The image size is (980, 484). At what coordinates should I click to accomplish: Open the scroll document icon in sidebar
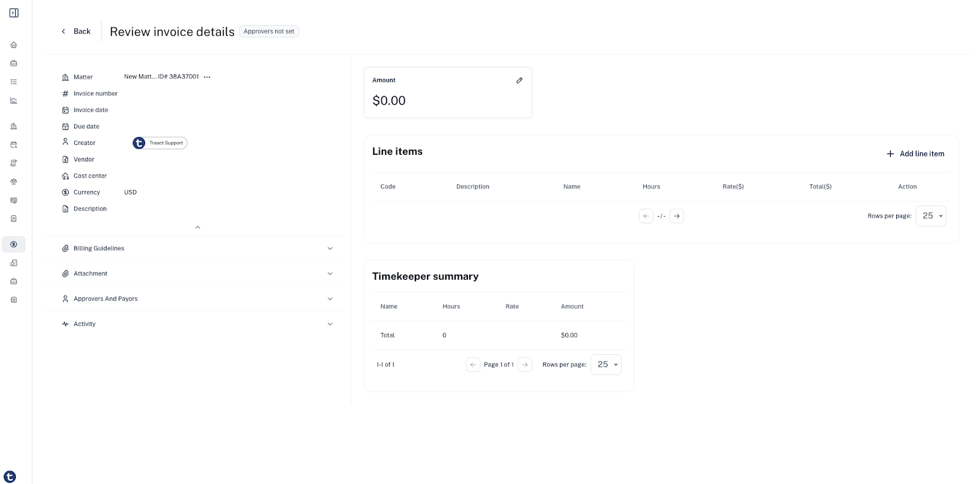(13, 163)
